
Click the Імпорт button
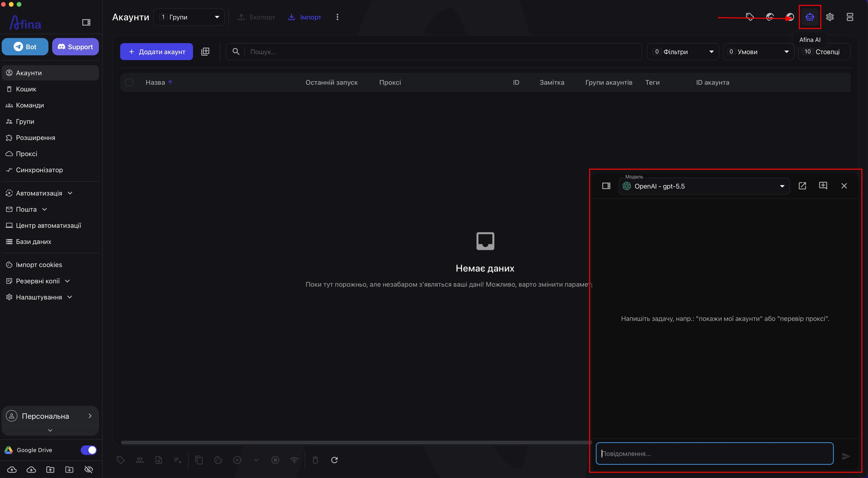pos(305,17)
